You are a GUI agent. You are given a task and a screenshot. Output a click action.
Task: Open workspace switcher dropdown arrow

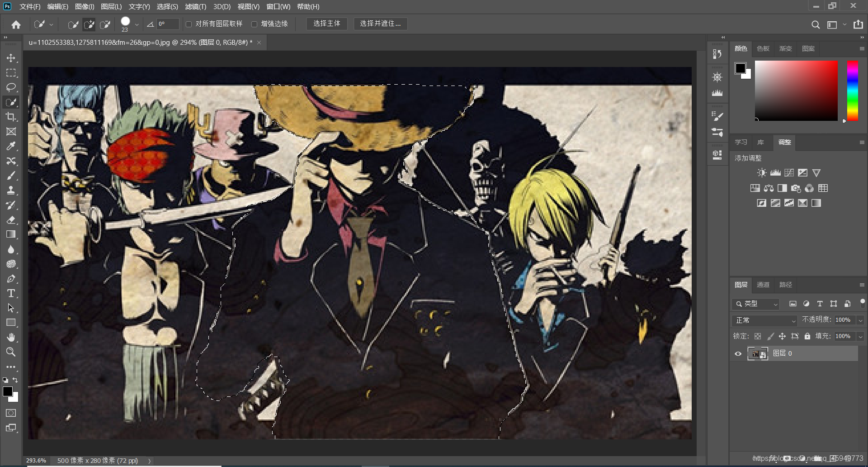(x=844, y=24)
